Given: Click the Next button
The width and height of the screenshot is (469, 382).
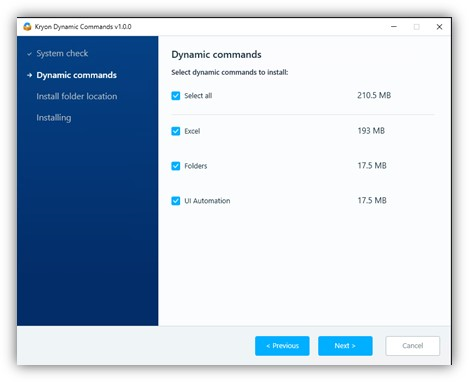Looking at the screenshot, I should point(345,346).
